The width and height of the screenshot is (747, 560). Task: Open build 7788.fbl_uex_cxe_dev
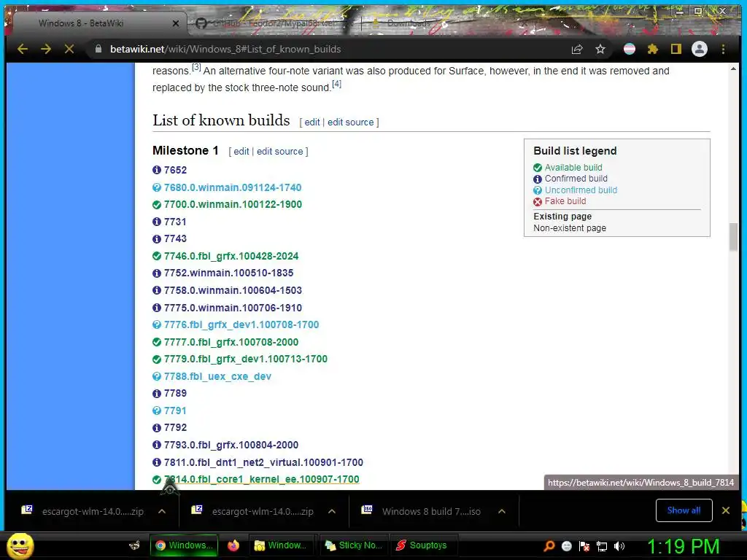(x=217, y=376)
